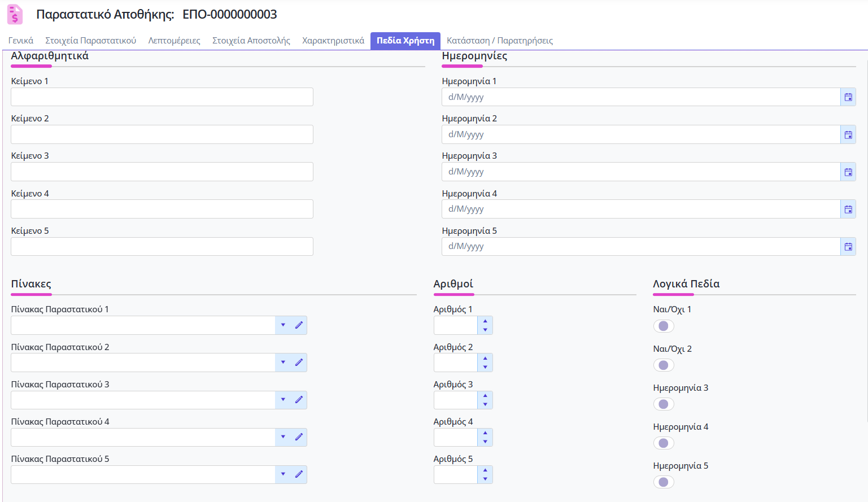Click the pink document icon in header
Screen dimensions: 868x502
point(15,15)
